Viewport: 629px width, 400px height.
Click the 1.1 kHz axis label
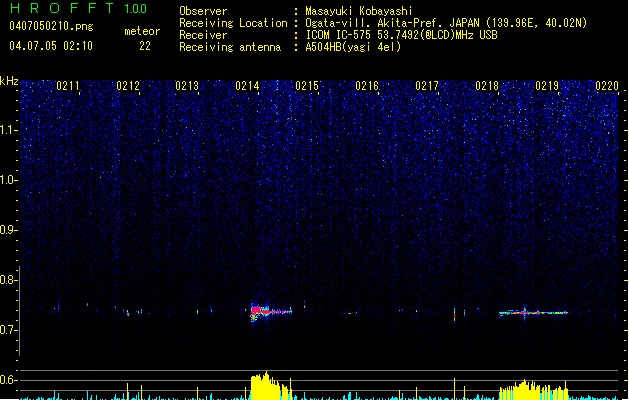click(9, 130)
